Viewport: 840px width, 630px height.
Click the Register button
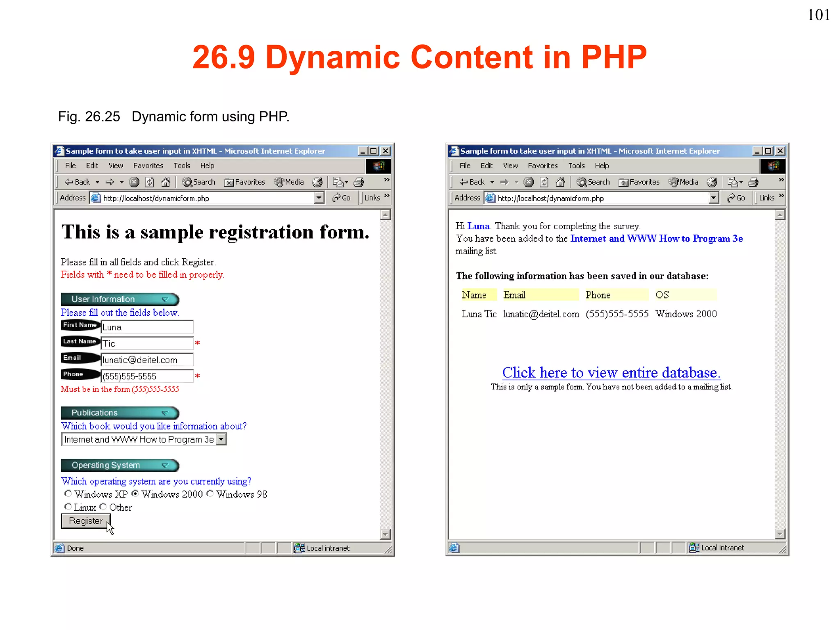click(x=85, y=521)
